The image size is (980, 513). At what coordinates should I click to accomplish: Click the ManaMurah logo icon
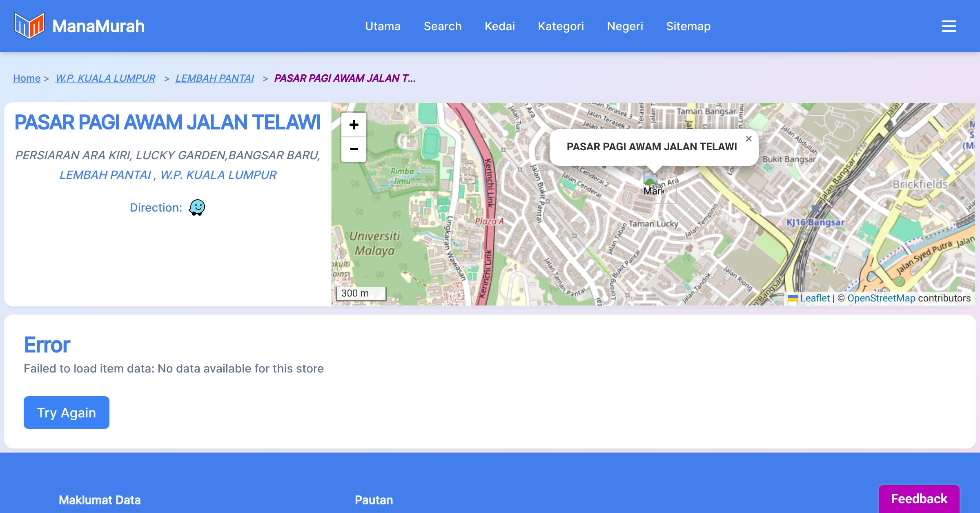tap(29, 26)
